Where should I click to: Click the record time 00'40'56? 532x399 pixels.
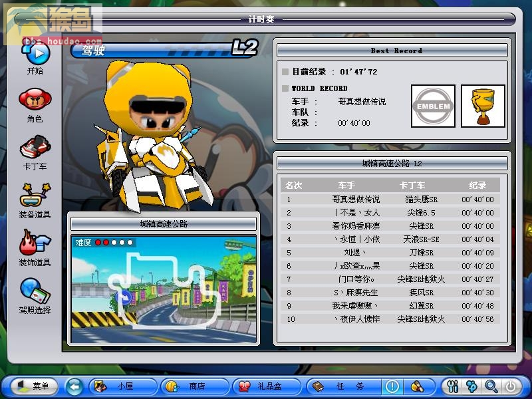tap(477, 319)
